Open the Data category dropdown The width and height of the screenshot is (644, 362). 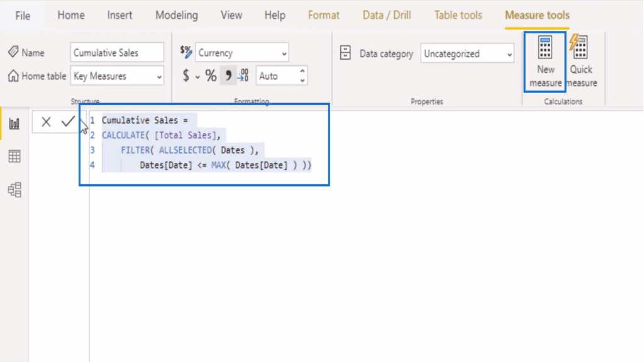point(467,53)
